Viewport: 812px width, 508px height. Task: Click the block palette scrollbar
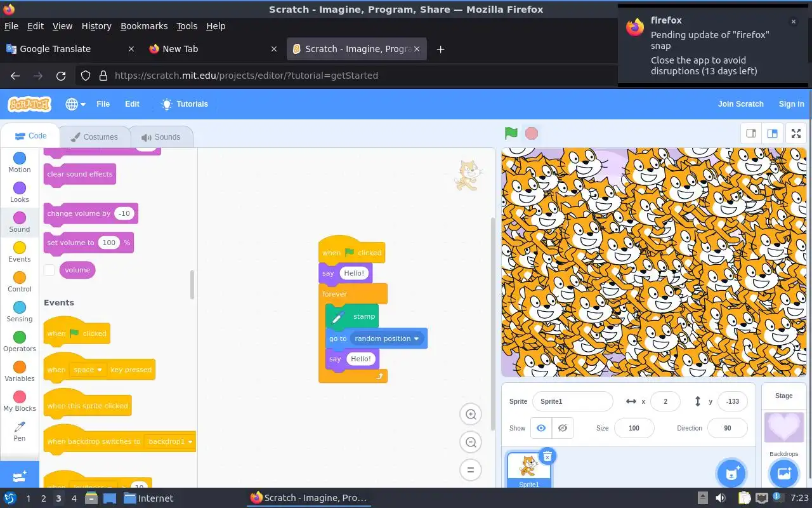coord(192,284)
